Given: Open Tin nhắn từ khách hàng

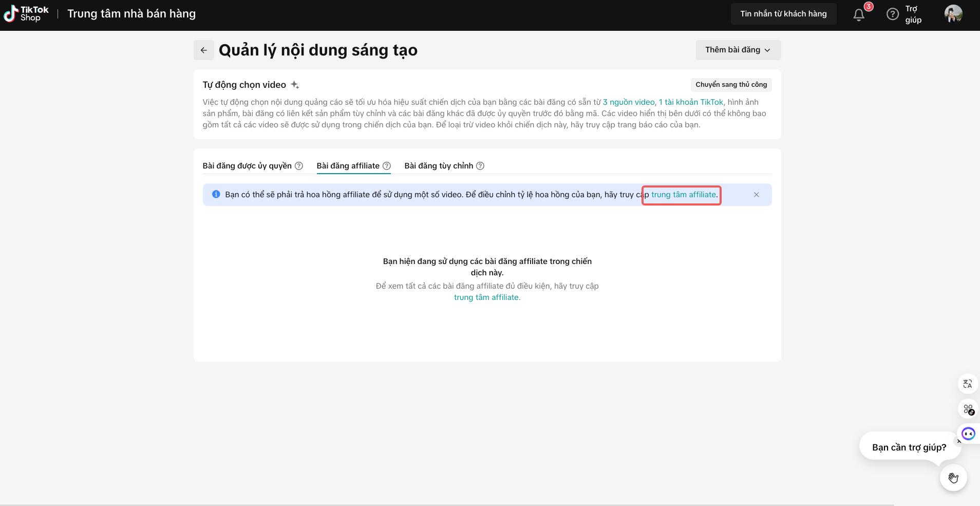Looking at the screenshot, I should [783, 14].
